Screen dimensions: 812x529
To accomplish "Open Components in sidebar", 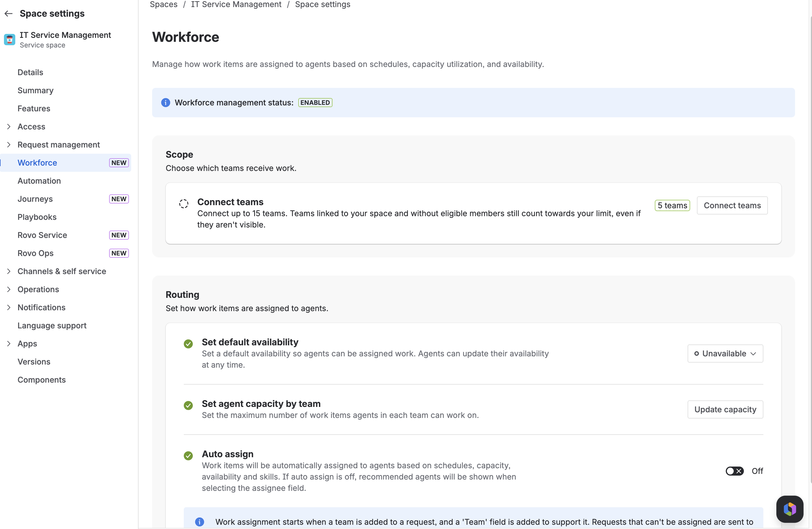I will click(66, 380).
